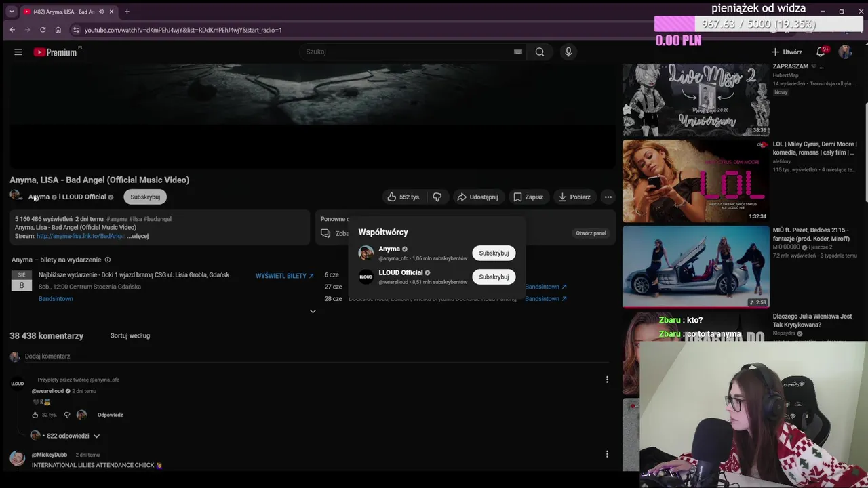This screenshot has height=488, width=868.
Task: Open Live Msp 2 Uniwersum thumbnail
Action: (x=696, y=100)
